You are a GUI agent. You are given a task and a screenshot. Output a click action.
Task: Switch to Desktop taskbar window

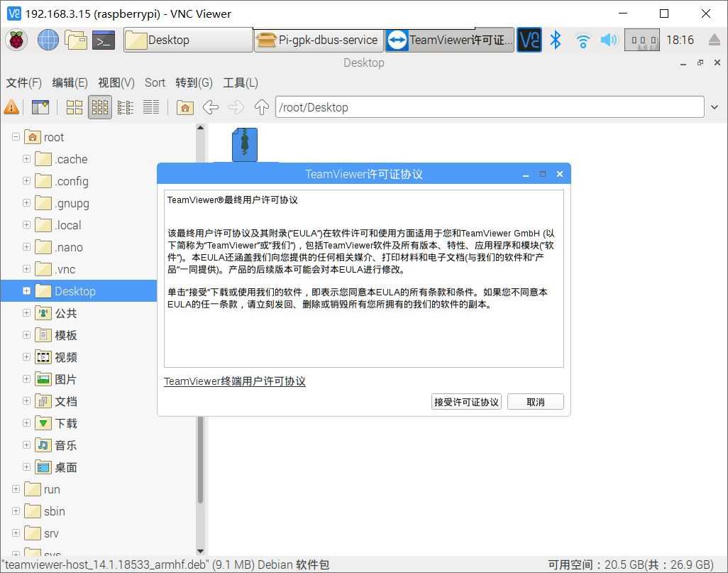pyautogui.click(x=188, y=40)
